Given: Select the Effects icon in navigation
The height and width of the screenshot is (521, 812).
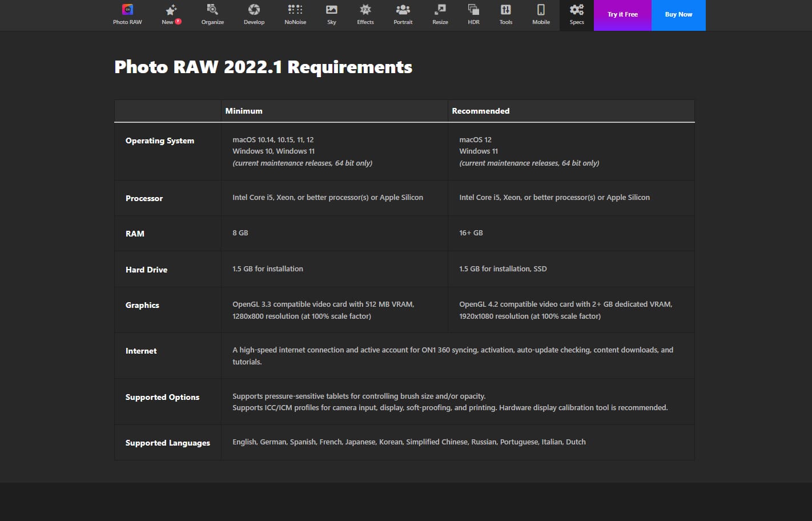Looking at the screenshot, I should pos(365,10).
